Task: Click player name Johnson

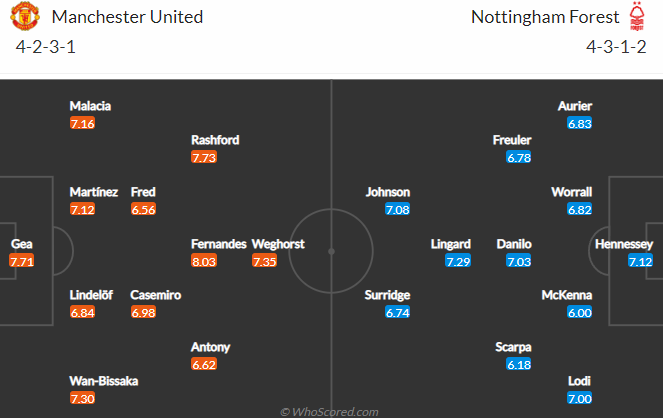Action: coord(388,192)
